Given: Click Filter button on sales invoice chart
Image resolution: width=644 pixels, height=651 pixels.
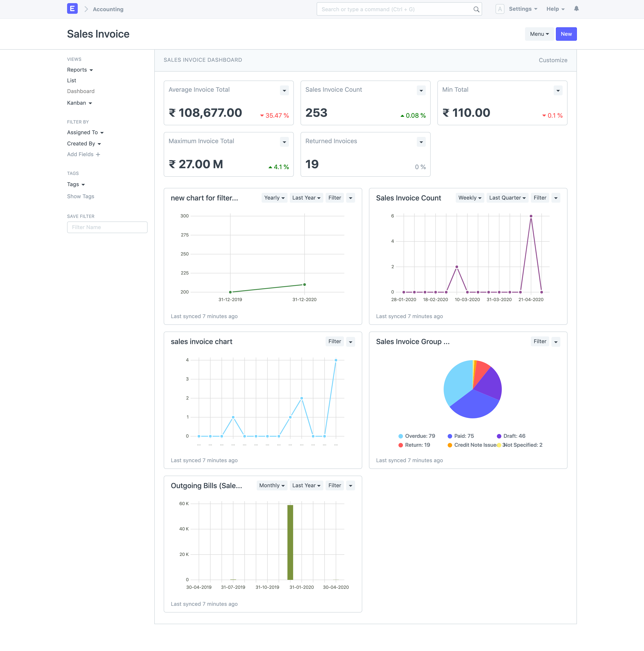Looking at the screenshot, I should coord(335,342).
